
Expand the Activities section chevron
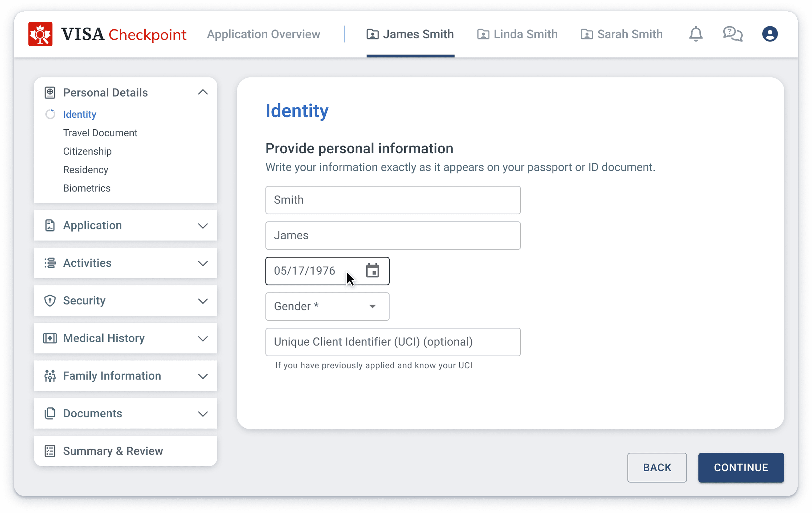point(203,263)
